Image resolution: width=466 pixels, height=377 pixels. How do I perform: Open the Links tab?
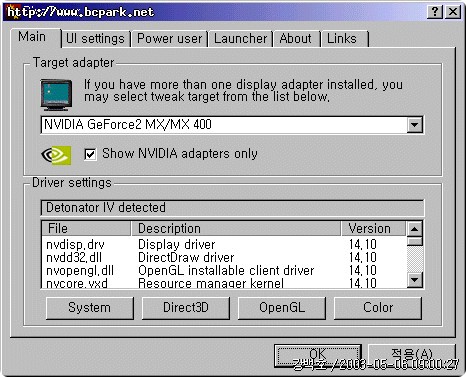pos(344,39)
